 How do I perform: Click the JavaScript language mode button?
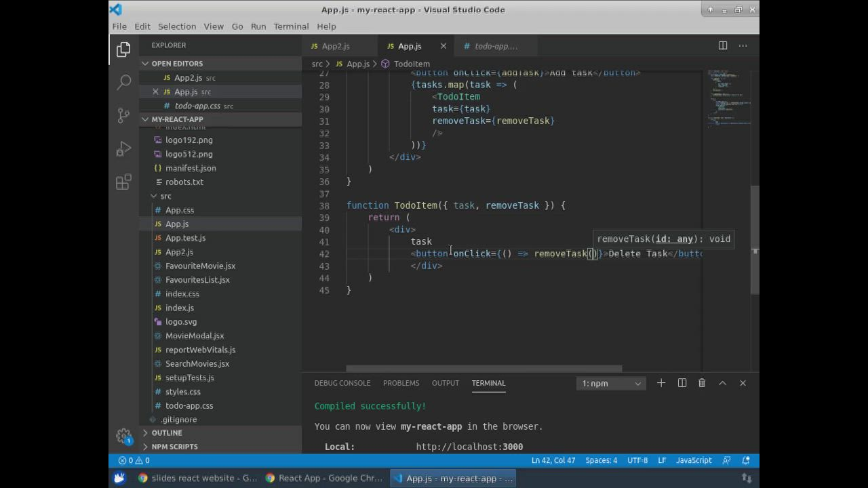(x=694, y=460)
